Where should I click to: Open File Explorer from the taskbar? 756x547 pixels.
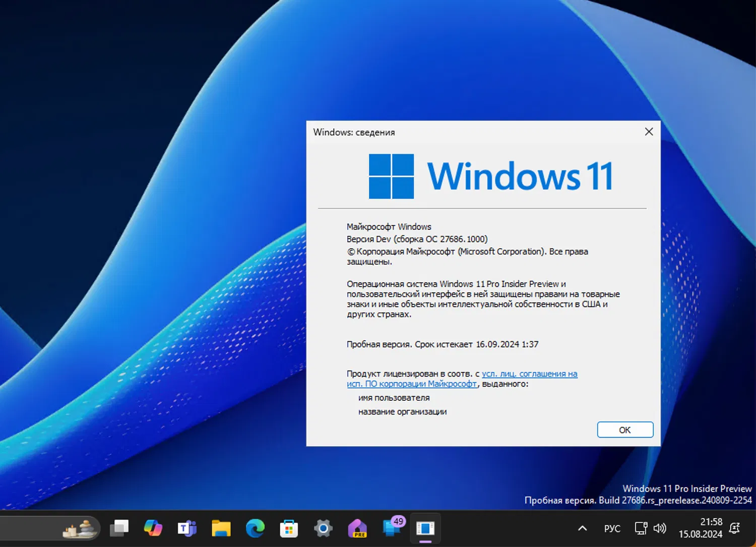pos(221,528)
